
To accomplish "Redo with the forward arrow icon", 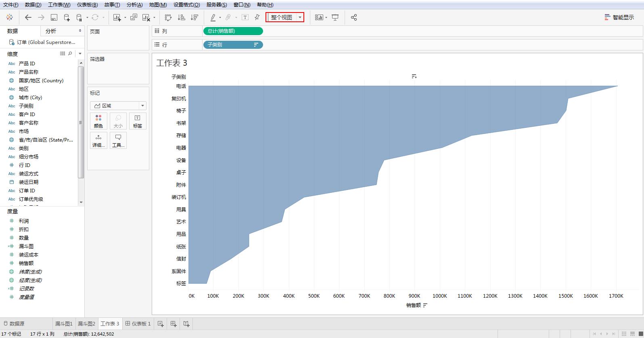I will [41, 17].
